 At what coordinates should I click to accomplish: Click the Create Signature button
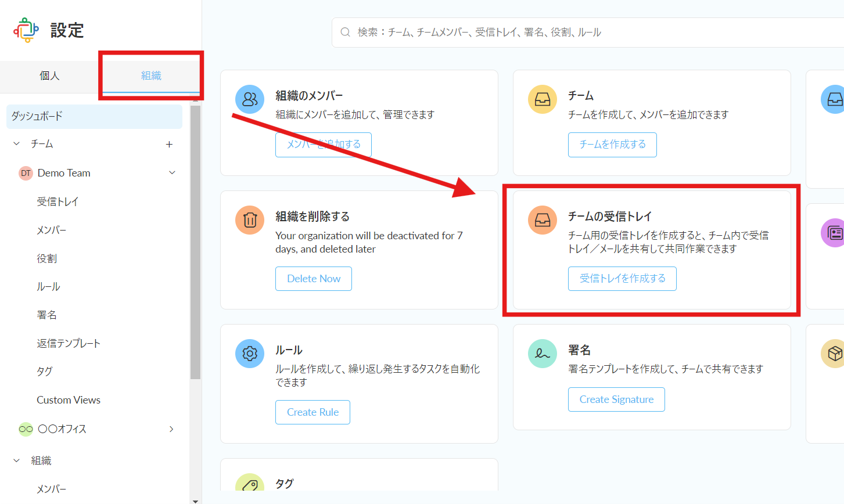coord(616,399)
